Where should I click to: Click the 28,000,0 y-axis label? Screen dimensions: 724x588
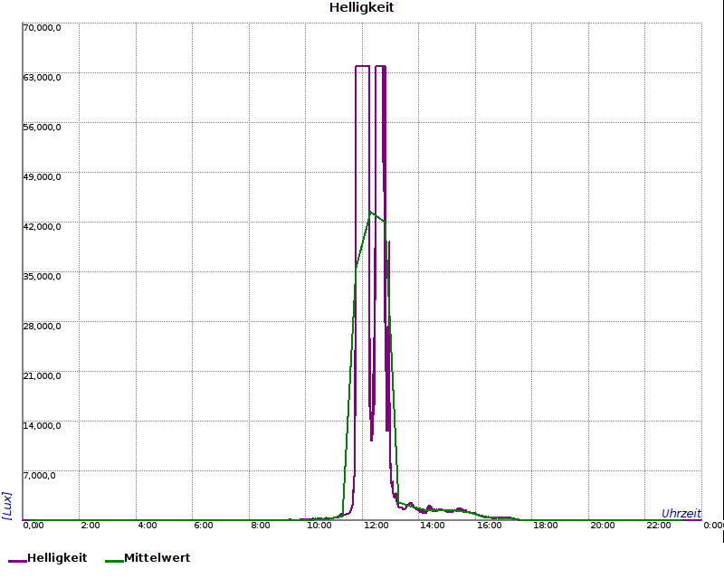pos(42,327)
